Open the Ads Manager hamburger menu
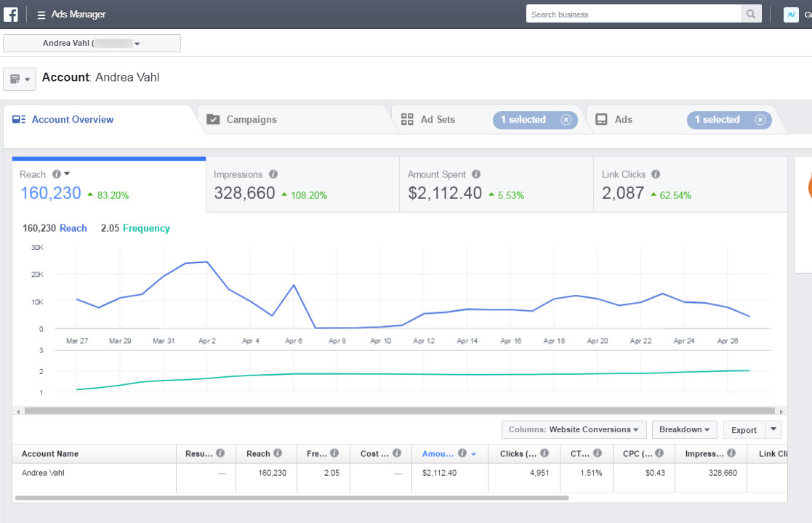 [x=41, y=15]
